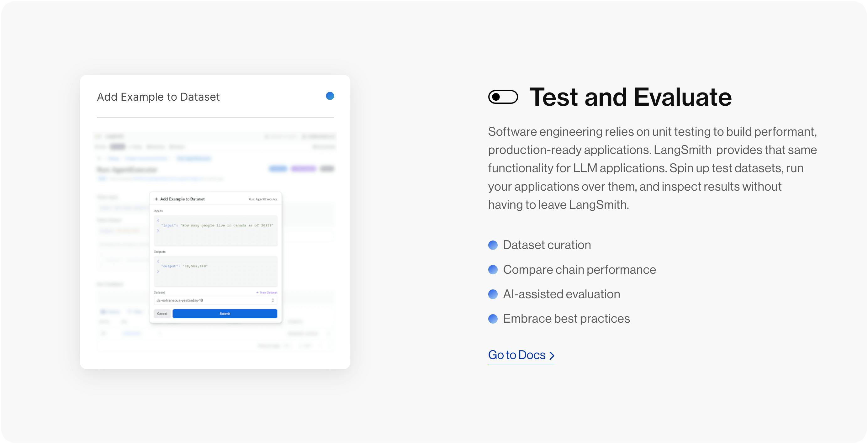This screenshot has height=444, width=868.
Task: Open the Go to Docs link
Action: tap(521, 355)
